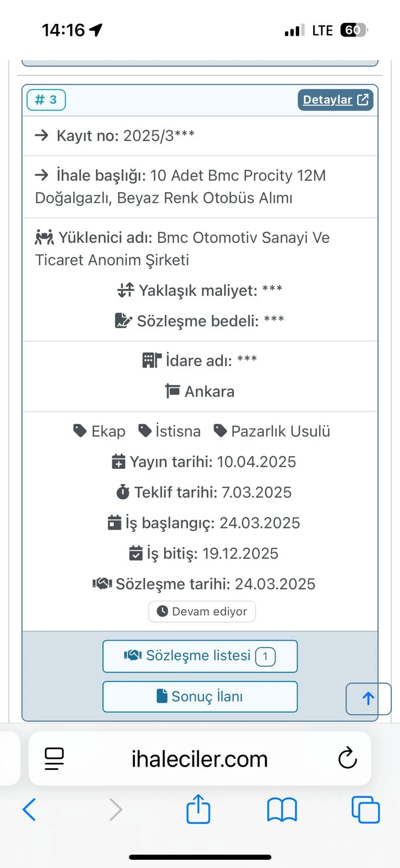This screenshot has height=868, width=400.
Task: Show open tabs via the tabs icon
Action: pyautogui.click(x=366, y=810)
